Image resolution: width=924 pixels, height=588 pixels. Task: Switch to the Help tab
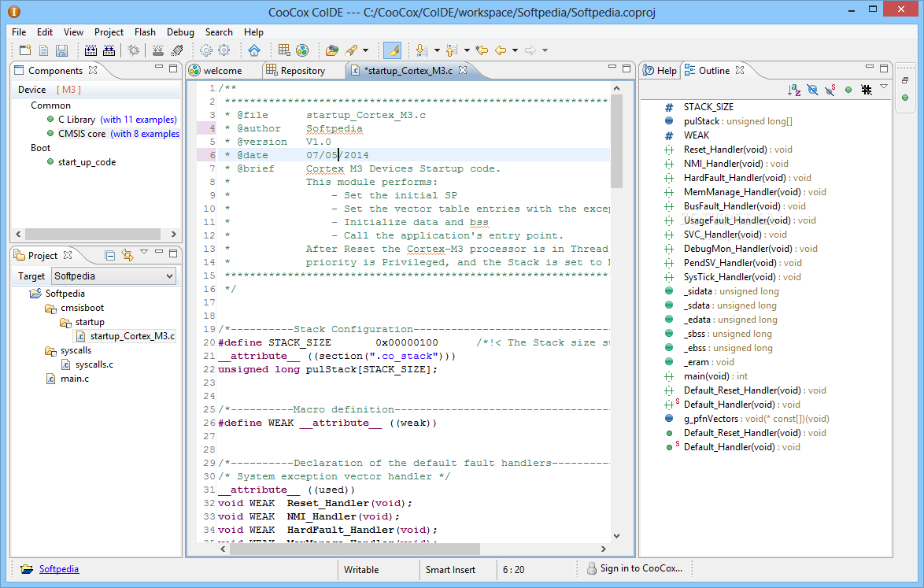pyautogui.click(x=667, y=71)
